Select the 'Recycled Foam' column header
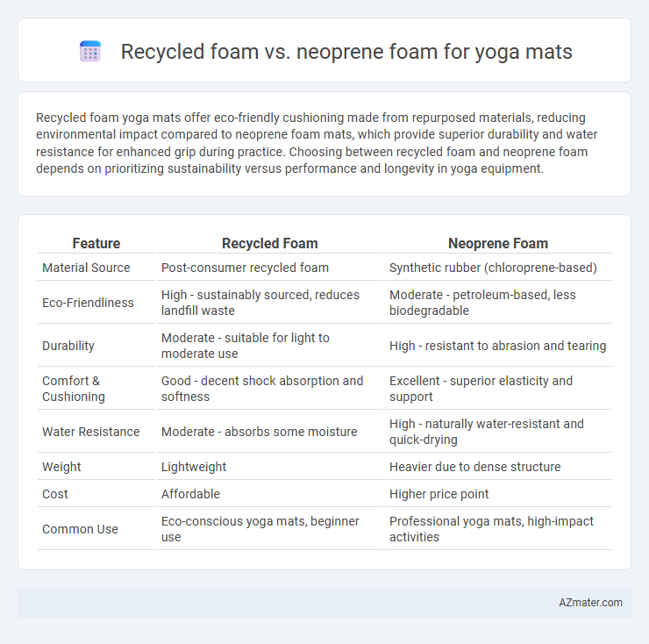649x644 pixels. point(270,243)
